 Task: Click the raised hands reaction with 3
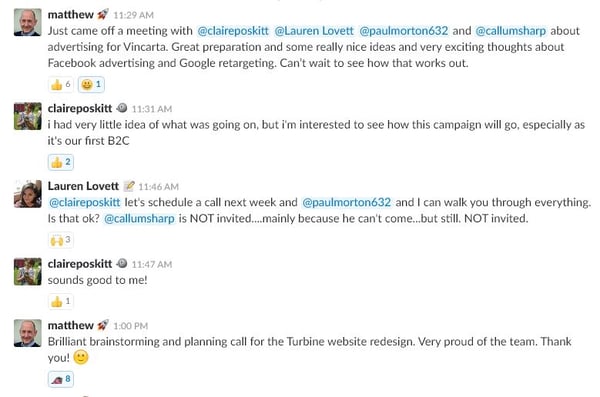click(61, 240)
